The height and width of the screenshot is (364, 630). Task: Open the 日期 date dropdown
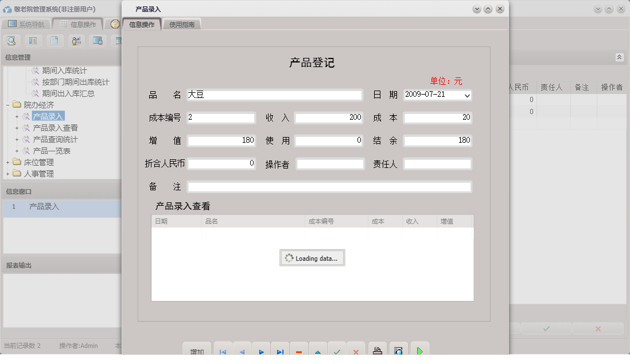pyautogui.click(x=466, y=95)
